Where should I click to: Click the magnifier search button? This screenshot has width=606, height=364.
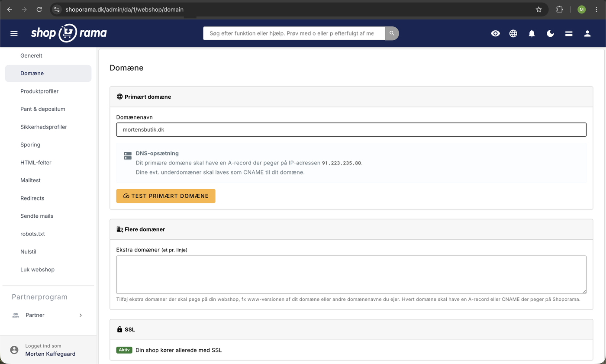(x=392, y=33)
